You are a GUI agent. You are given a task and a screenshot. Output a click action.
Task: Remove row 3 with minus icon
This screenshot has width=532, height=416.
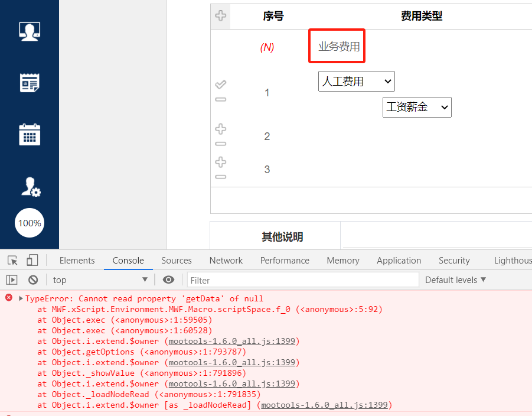click(x=221, y=177)
